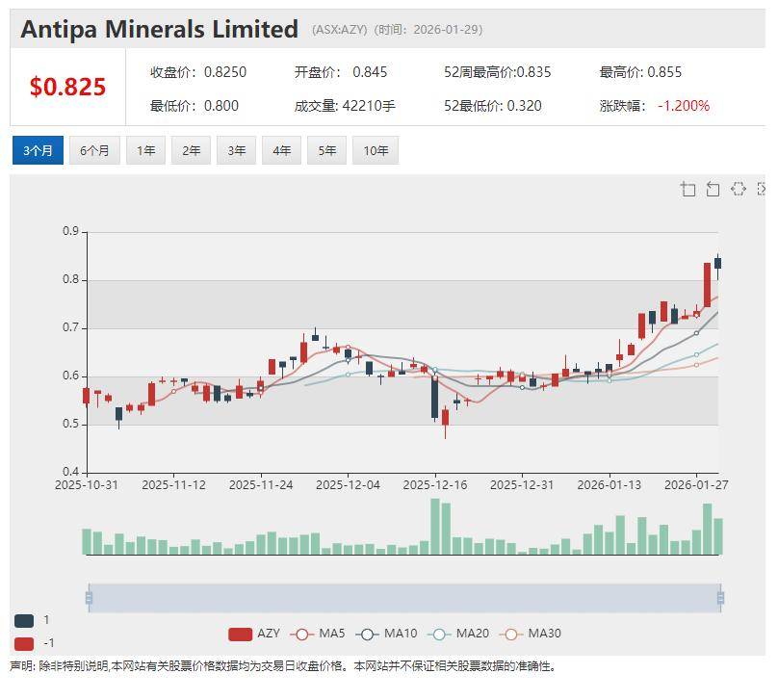Click the left handle of zoom slider
Image resolution: width=778 pixels, height=700 pixels.
click(x=89, y=598)
